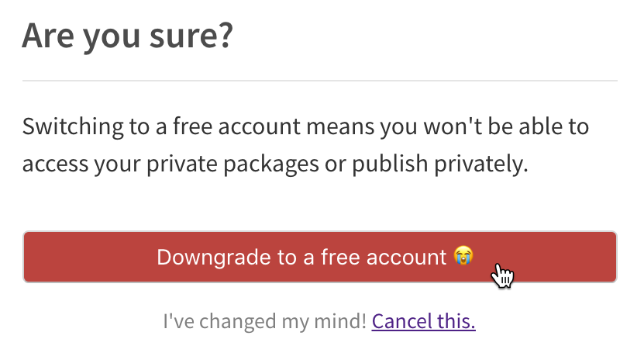Click the warning paragraph about private packages
644x346 pixels.
click(x=306, y=145)
